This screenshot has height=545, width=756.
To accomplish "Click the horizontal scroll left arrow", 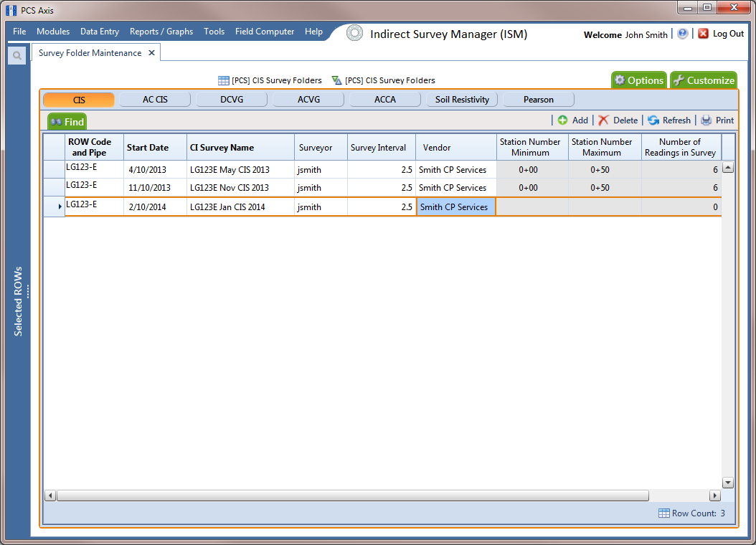I will click(50, 496).
